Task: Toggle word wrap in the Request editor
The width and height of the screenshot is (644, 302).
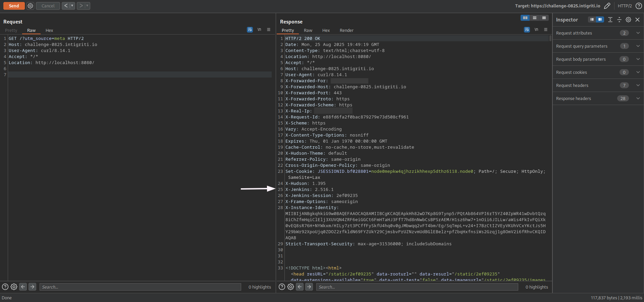Action: coord(250,30)
